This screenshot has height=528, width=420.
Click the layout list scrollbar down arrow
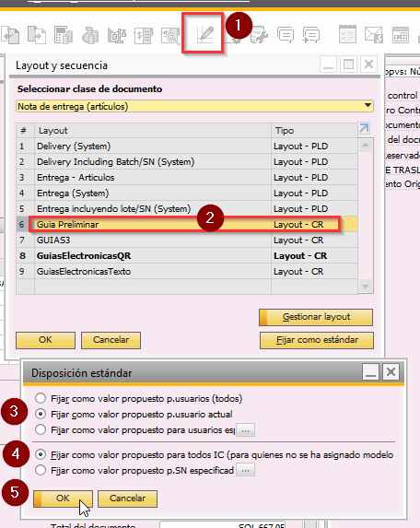click(366, 287)
